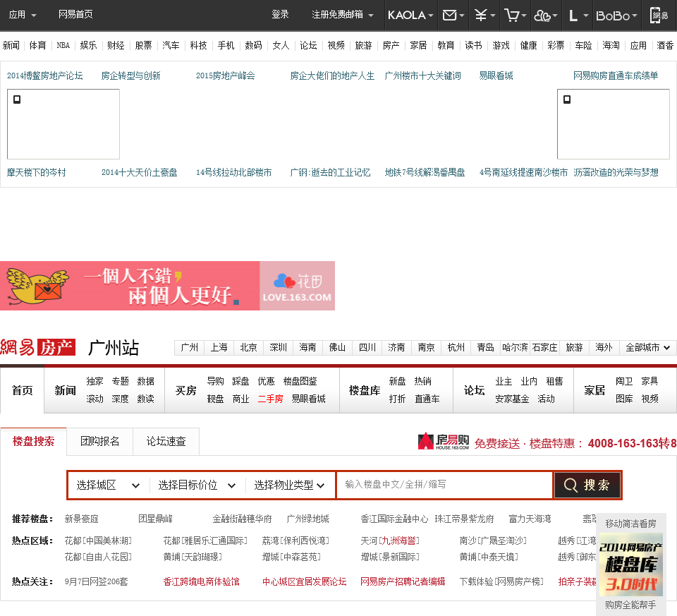
Task: Expand the 应用 dropdown
Action: [23, 15]
